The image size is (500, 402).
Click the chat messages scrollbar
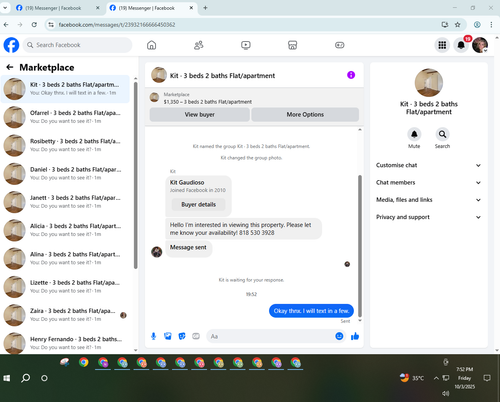coord(360,246)
